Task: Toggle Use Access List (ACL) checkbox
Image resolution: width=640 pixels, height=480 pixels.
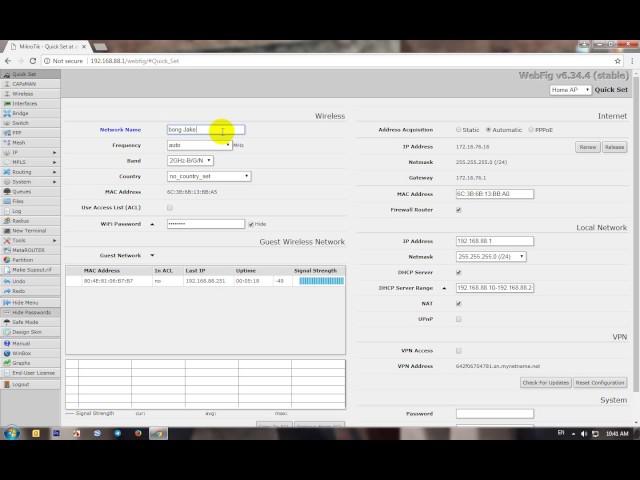Action: click(x=170, y=208)
